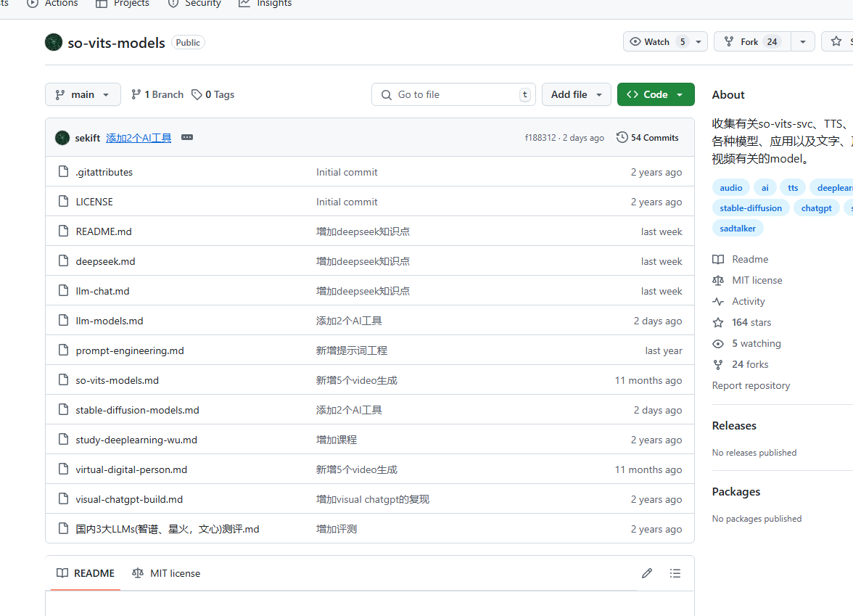Image resolution: width=853 pixels, height=616 pixels.
Task: Open the 54 Commits history link
Action: [647, 138]
